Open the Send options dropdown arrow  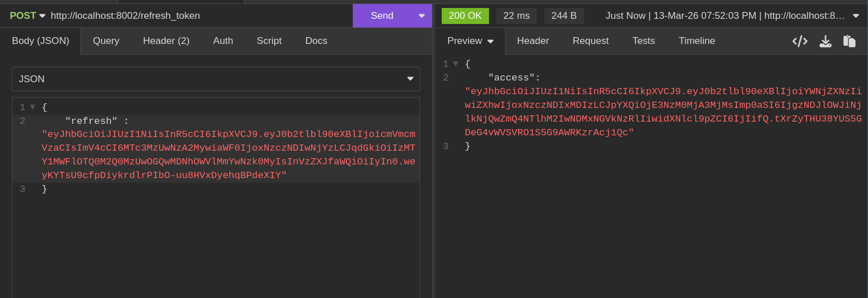pyautogui.click(x=422, y=16)
